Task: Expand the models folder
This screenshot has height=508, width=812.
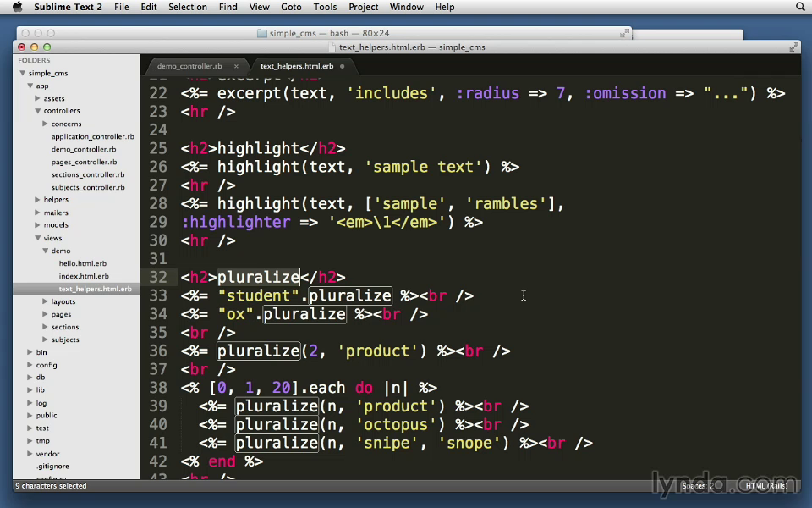Action: point(37,224)
